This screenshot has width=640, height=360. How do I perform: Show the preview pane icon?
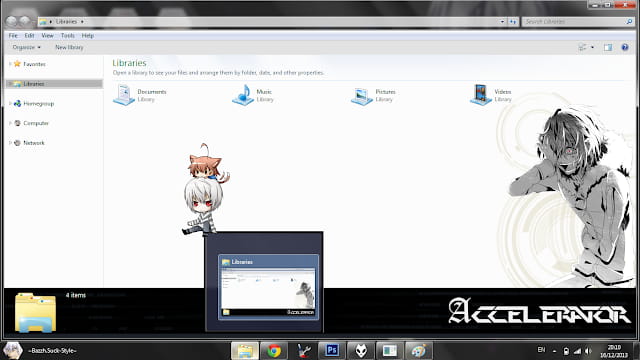(x=608, y=47)
